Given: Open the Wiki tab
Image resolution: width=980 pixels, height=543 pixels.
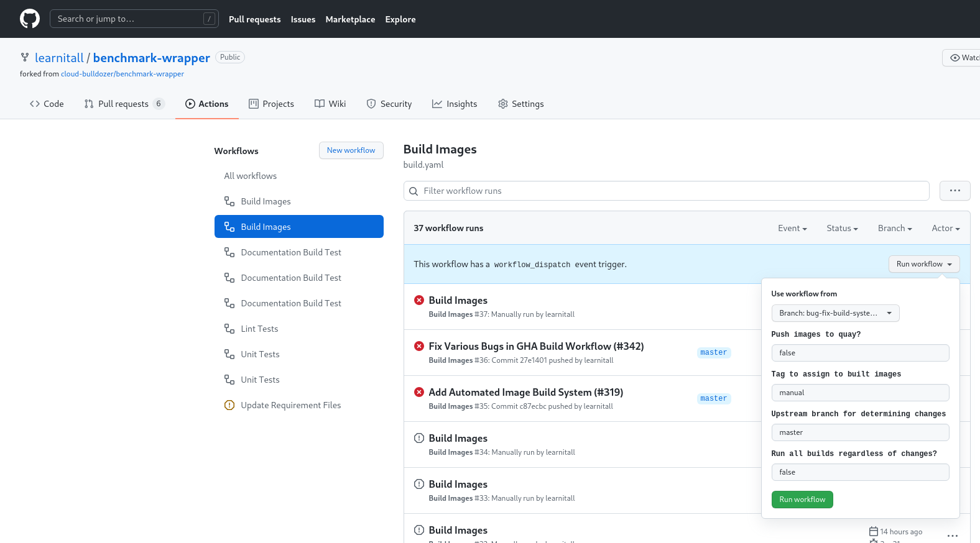Looking at the screenshot, I should click(330, 104).
